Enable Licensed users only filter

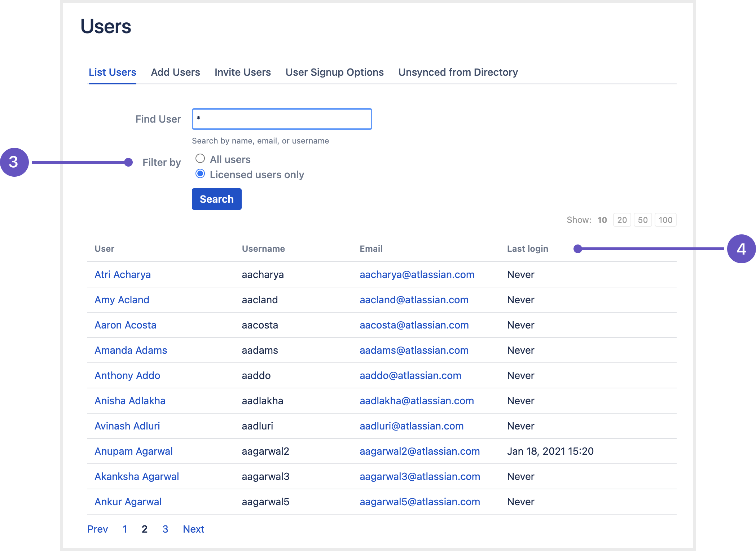pyautogui.click(x=200, y=174)
